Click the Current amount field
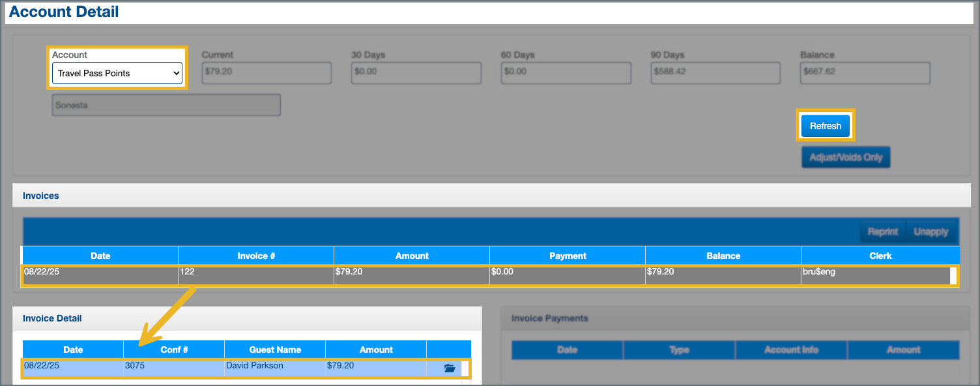Screen dimensions: 980x386 coord(267,73)
